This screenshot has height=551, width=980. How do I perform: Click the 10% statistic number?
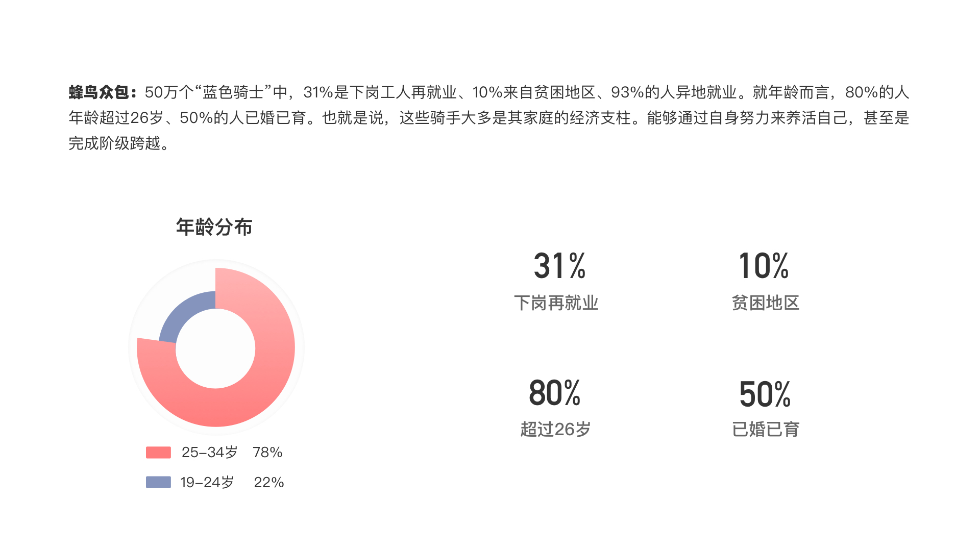coord(764,266)
